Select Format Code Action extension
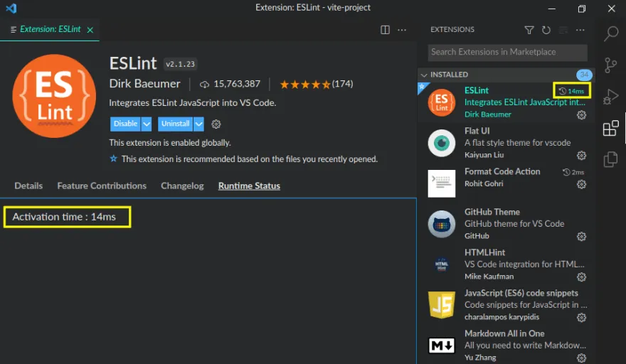 point(506,183)
